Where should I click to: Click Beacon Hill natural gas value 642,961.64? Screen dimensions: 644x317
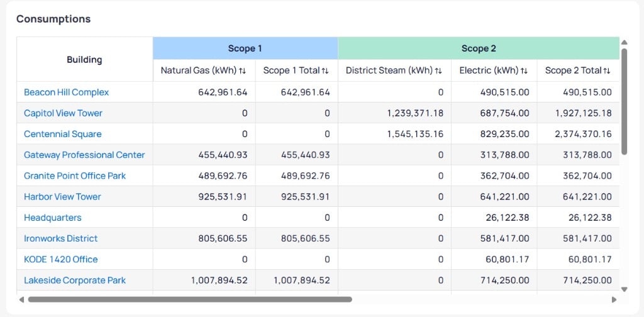click(223, 92)
